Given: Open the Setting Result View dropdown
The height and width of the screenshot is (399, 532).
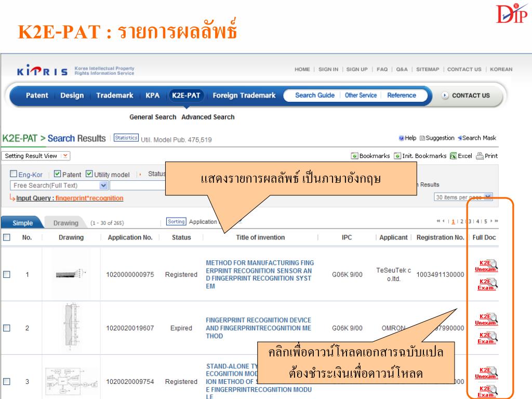Looking at the screenshot, I should coord(36,156).
